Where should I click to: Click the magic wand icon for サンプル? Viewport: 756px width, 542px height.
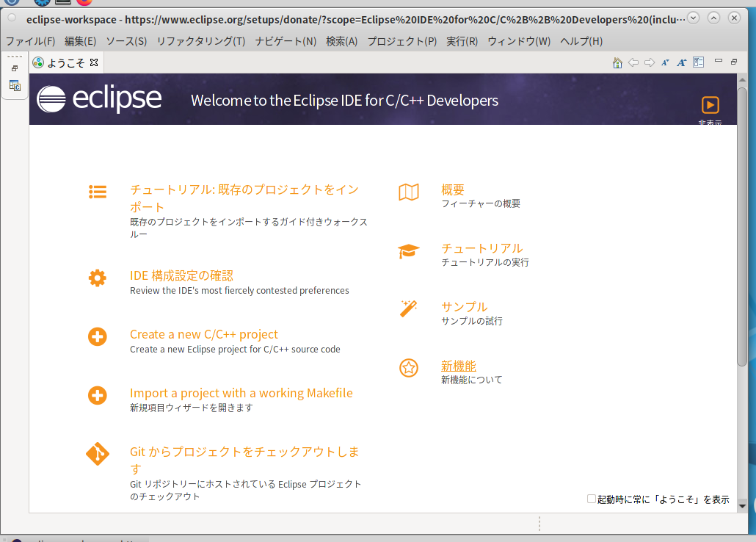408,309
